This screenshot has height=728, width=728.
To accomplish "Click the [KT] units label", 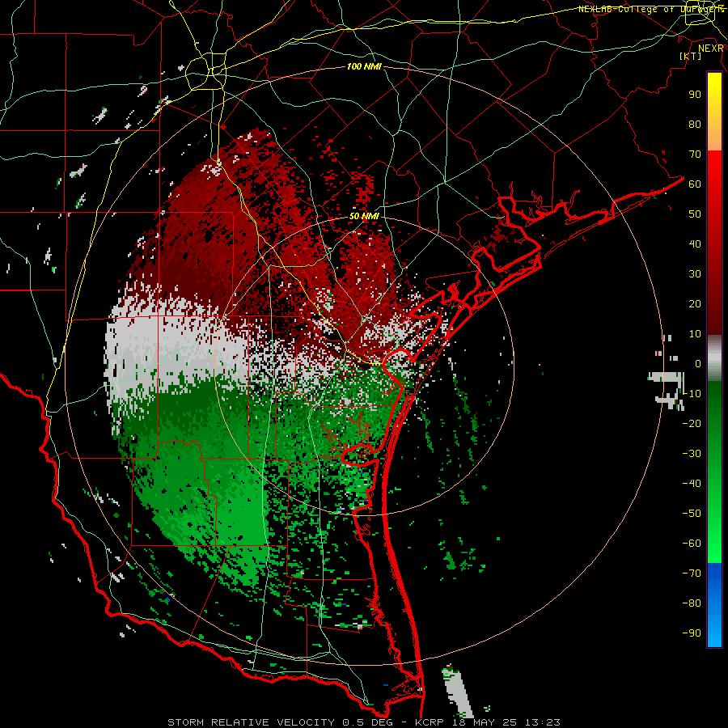I will pos(691,56).
